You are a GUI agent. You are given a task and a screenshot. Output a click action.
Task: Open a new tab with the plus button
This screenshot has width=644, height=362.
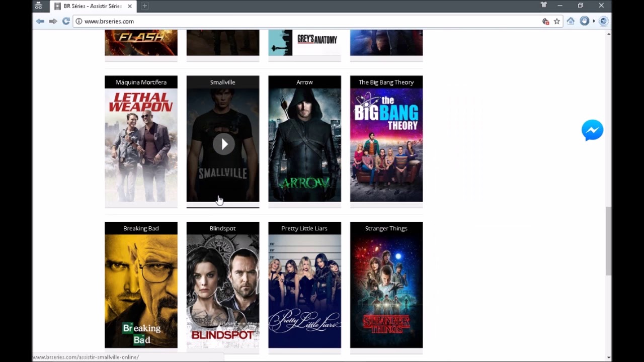(x=144, y=6)
